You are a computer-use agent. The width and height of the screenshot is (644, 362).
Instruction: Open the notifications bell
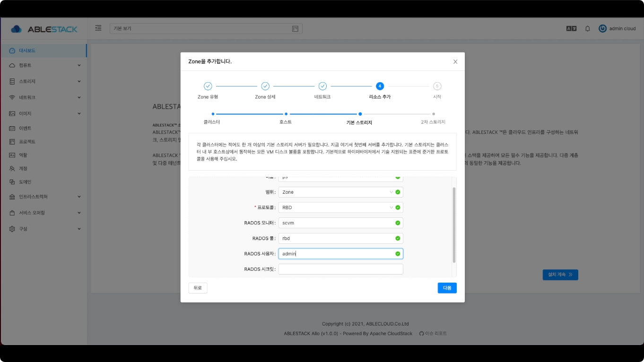(x=588, y=28)
